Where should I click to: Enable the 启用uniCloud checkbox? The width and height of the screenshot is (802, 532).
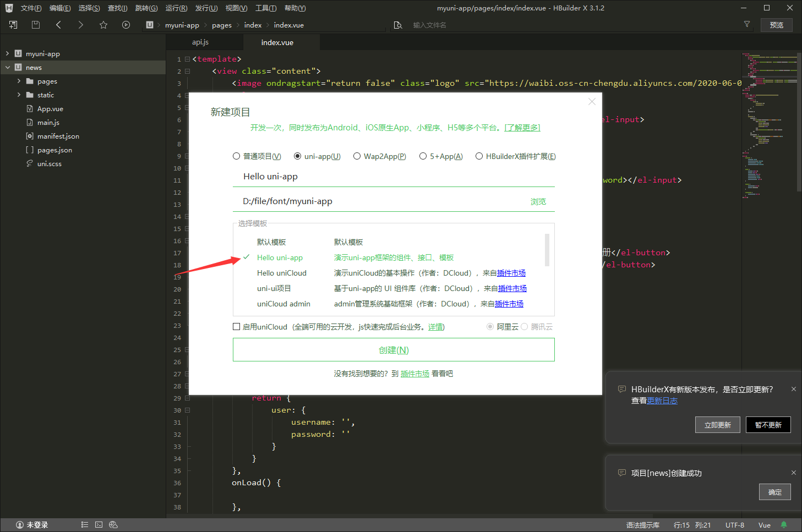click(237, 327)
